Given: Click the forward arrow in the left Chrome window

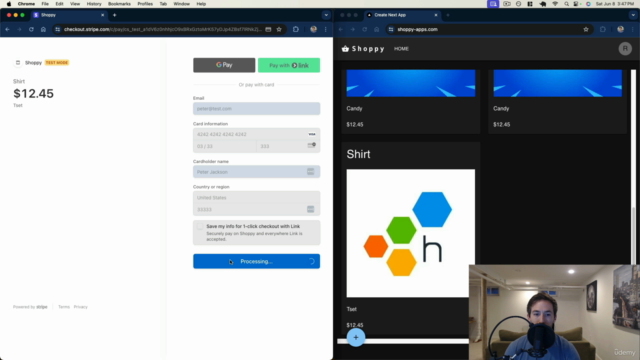Looking at the screenshot, I should pyautogui.click(x=19, y=29).
